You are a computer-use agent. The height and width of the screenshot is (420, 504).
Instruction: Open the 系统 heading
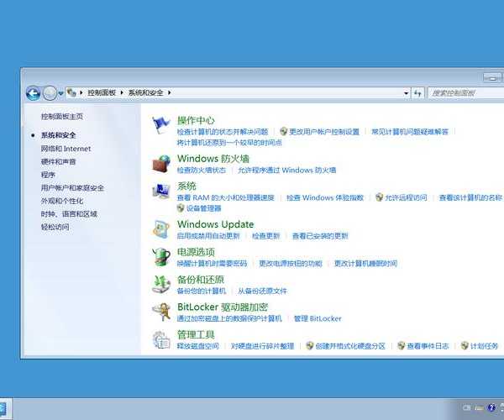coord(186,186)
